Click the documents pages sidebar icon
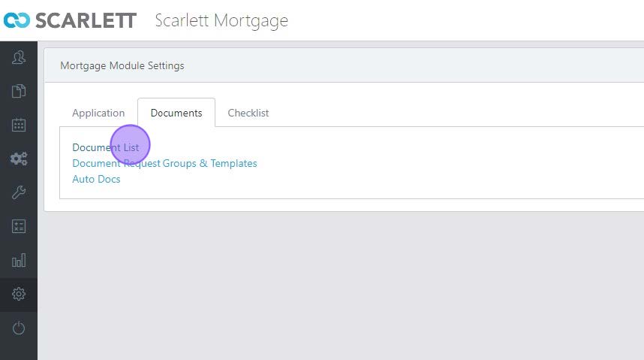Viewport: 644px width, 360px height. 19,92
